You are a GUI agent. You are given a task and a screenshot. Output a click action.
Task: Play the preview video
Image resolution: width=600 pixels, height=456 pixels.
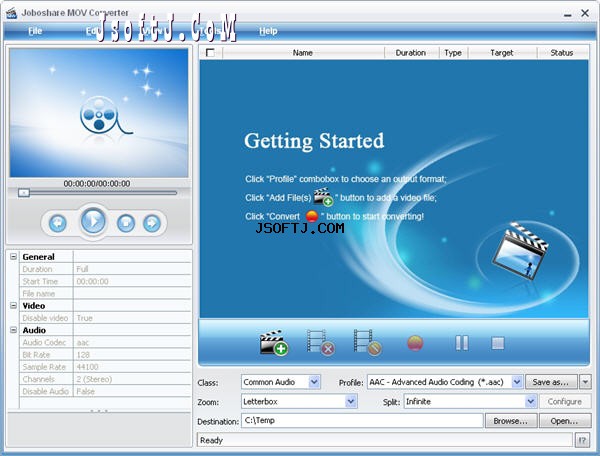click(93, 221)
